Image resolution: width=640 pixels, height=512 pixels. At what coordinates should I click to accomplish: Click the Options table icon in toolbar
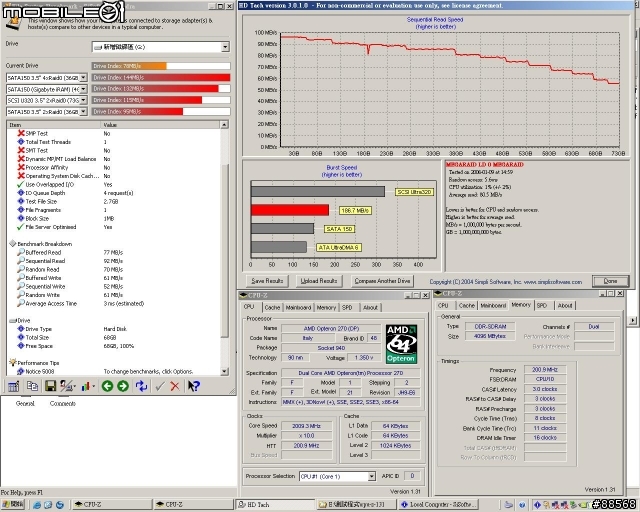pyautogui.click(x=13, y=386)
